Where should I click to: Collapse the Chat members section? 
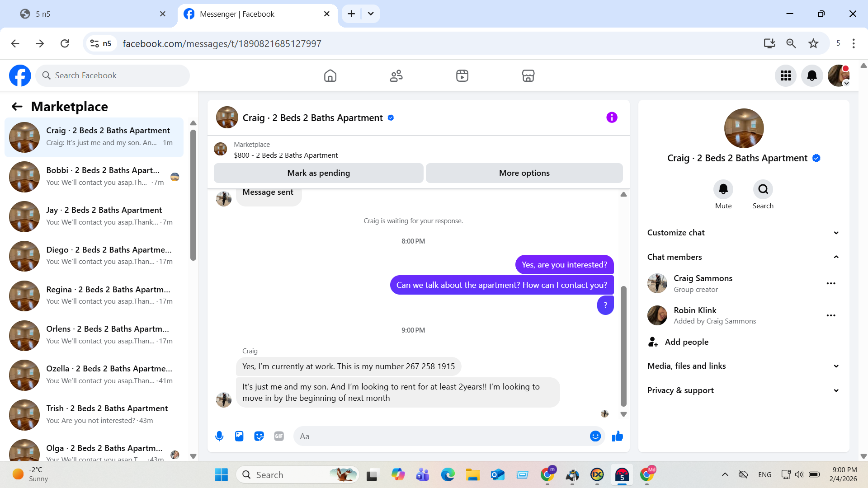pos(836,257)
